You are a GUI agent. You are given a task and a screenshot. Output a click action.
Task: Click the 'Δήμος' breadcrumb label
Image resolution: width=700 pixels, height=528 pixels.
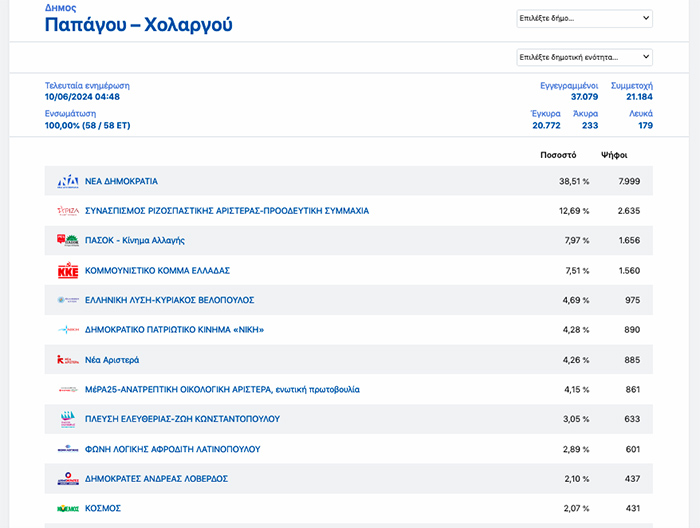pyautogui.click(x=60, y=7)
